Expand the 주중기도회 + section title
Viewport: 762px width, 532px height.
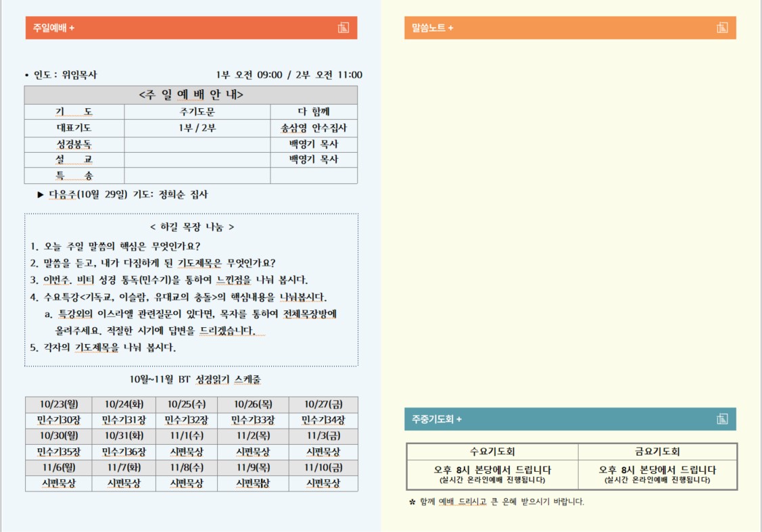pyautogui.click(x=437, y=419)
